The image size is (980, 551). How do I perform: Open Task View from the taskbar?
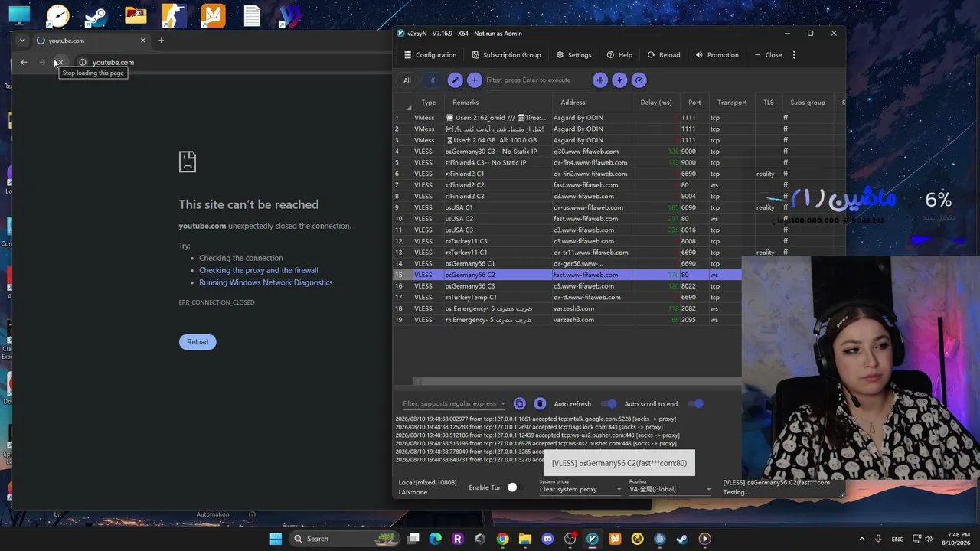pyautogui.click(x=413, y=539)
